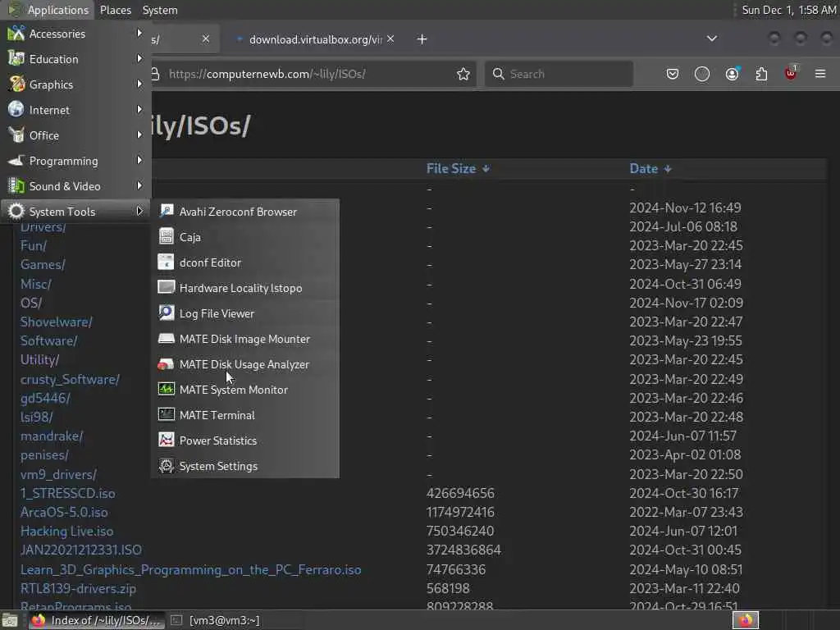Open Power Statistics icon
Viewport: 840px width, 630px height.
(x=166, y=440)
